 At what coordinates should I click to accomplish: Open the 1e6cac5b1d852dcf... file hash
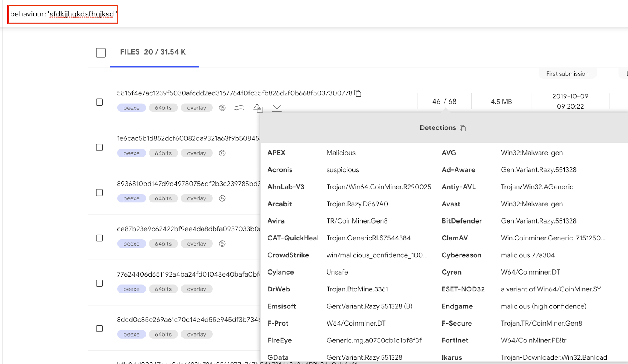coord(188,138)
